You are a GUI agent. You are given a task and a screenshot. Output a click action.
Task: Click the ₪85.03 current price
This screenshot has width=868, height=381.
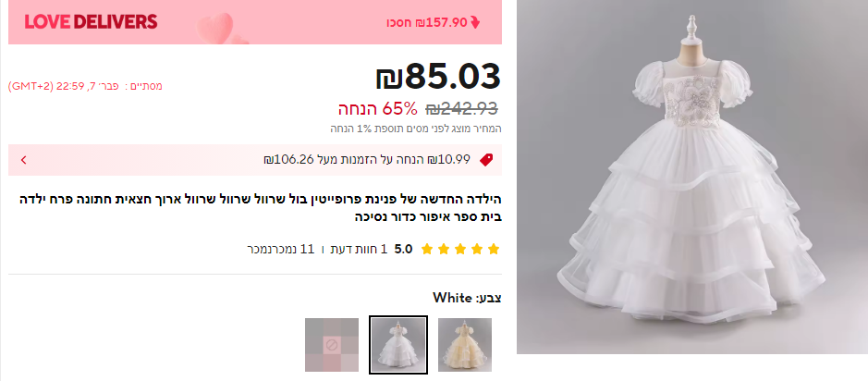(438, 77)
